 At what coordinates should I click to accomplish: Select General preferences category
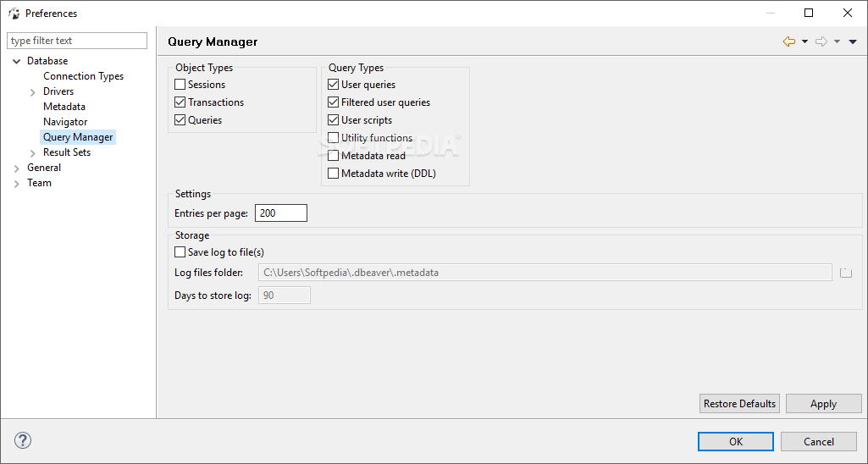point(44,168)
